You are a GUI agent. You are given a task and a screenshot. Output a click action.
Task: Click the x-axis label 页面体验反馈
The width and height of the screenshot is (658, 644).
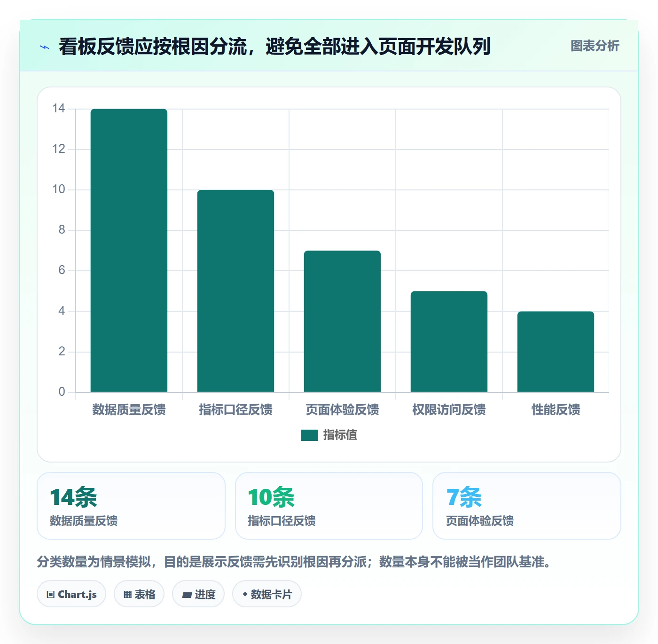(342, 409)
